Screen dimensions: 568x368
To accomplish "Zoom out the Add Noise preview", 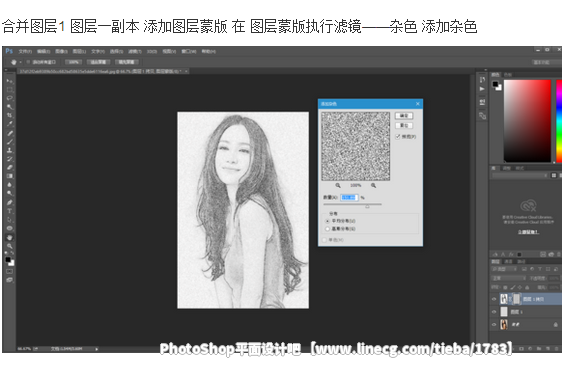I will tap(338, 185).
